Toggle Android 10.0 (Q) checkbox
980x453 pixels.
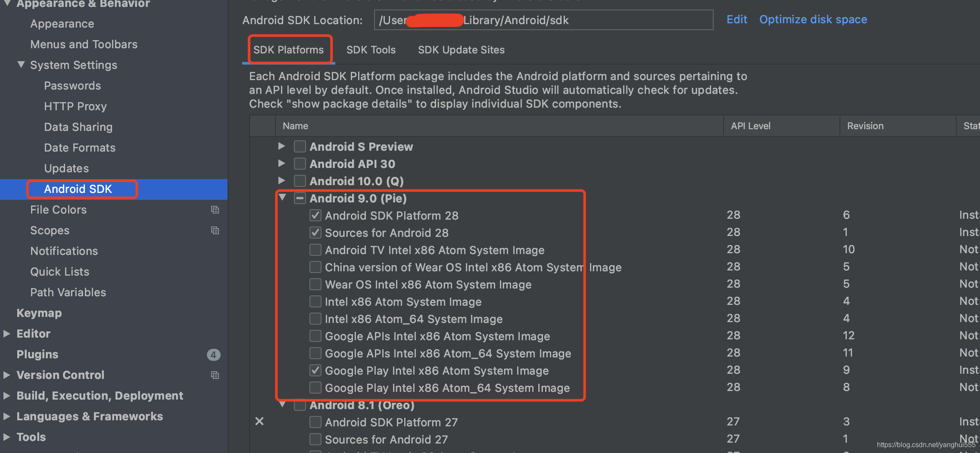[x=300, y=181]
